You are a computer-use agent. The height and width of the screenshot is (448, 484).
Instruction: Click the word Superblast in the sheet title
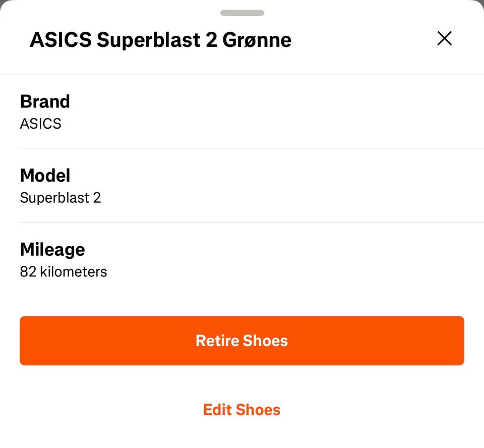(x=148, y=40)
